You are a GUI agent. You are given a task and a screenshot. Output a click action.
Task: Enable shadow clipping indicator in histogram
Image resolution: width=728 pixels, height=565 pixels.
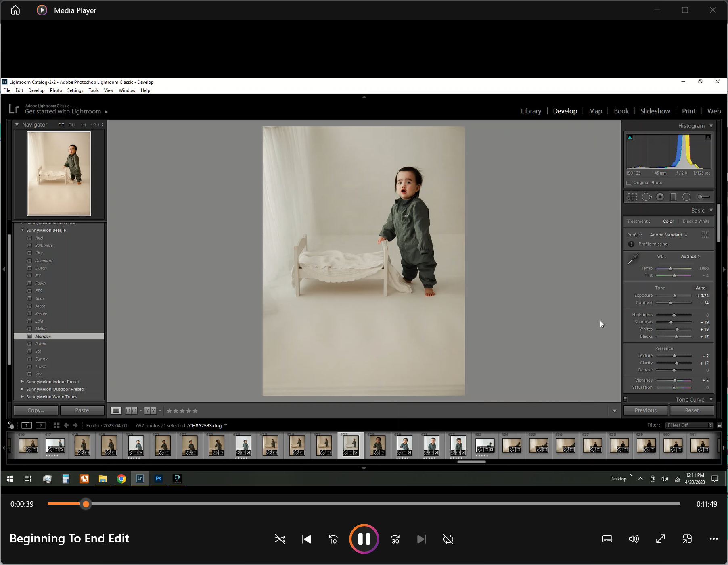tap(630, 138)
